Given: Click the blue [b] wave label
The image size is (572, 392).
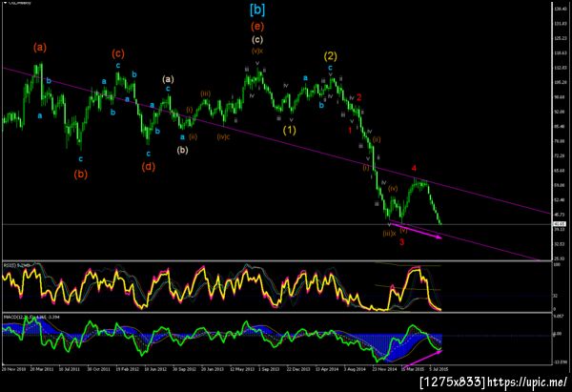Looking at the screenshot, I should point(257,10).
